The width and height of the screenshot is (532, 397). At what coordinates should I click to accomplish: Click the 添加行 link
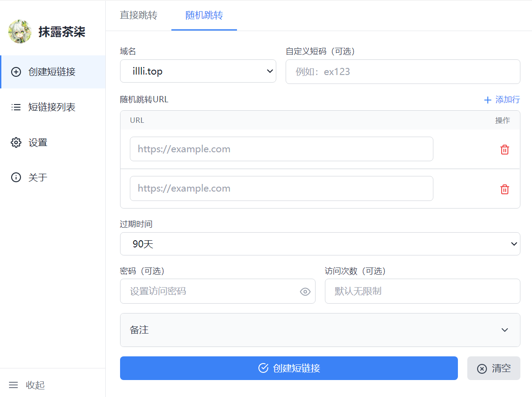502,100
